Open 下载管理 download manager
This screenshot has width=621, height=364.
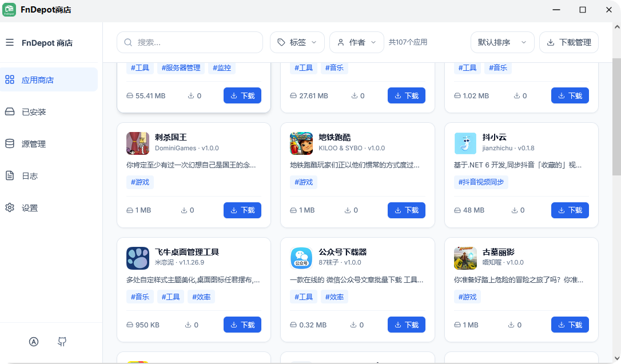point(568,42)
